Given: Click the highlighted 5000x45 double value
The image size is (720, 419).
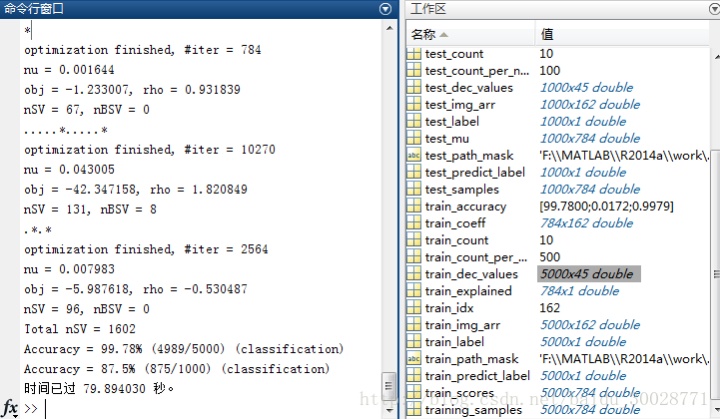Looking at the screenshot, I should click(x=589, y=274).
